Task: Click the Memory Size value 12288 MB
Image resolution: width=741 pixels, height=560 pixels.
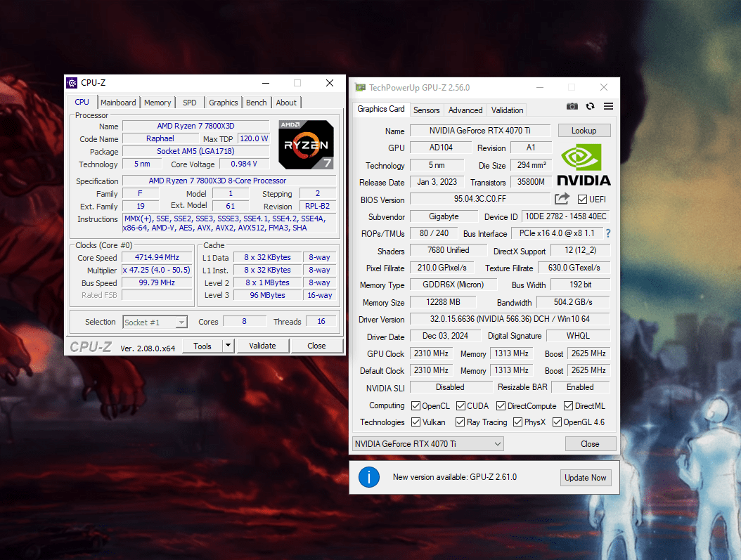Action: click(x=444, y=301)
